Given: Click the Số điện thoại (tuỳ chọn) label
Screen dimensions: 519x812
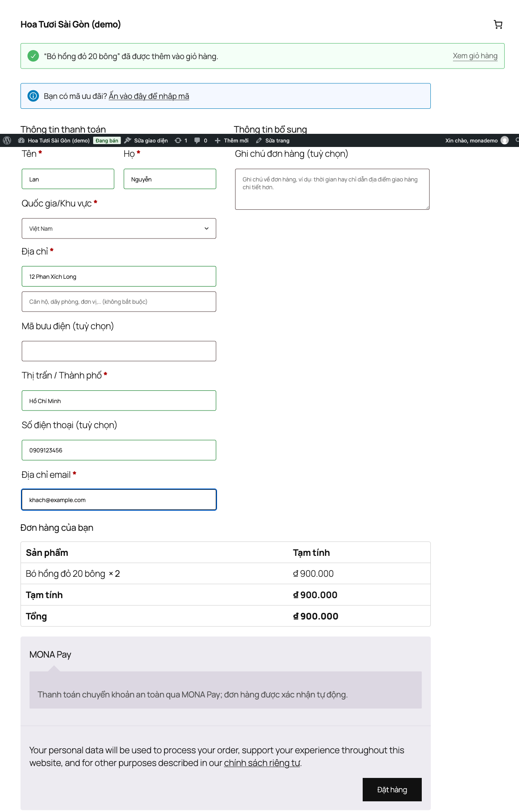Looking at the screenshot, I should (x=69, y=425).
